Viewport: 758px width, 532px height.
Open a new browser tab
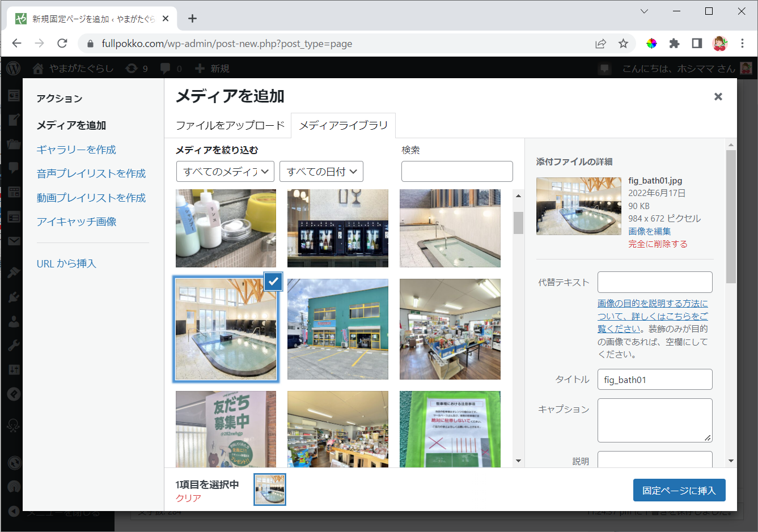193,19
